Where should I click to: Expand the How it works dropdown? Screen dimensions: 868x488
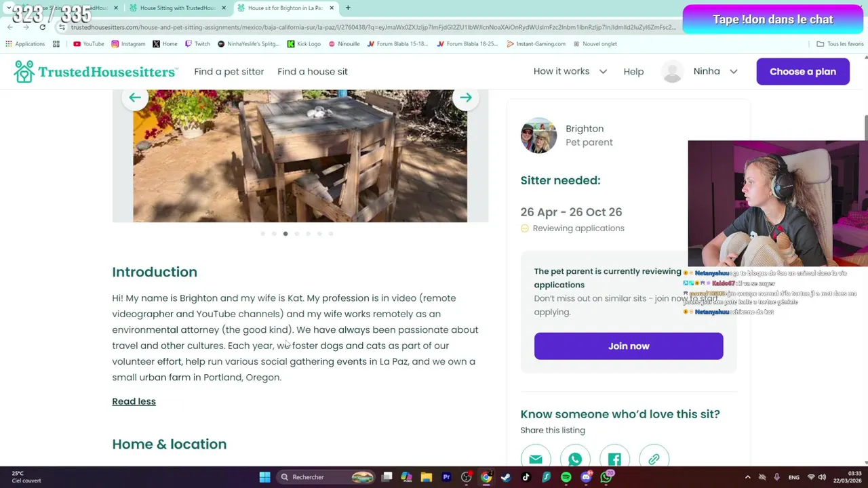click(570, 71)
